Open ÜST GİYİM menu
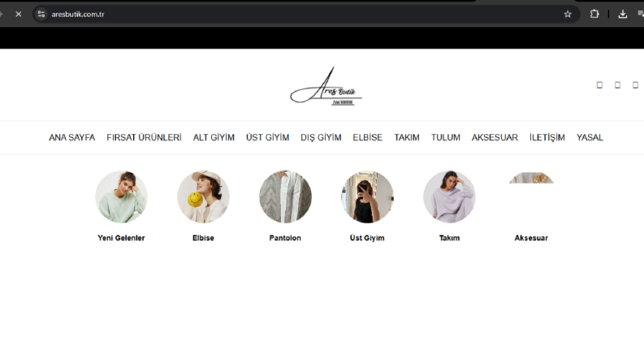The width and height of the screenshot is (644, 362). pos(267,137)
